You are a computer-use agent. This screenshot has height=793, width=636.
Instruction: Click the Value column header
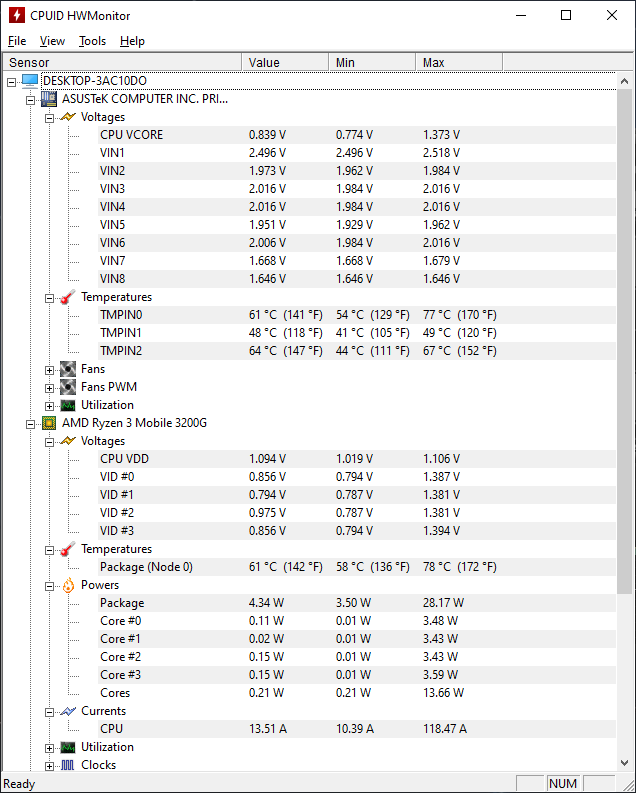[x=285, y=62]
